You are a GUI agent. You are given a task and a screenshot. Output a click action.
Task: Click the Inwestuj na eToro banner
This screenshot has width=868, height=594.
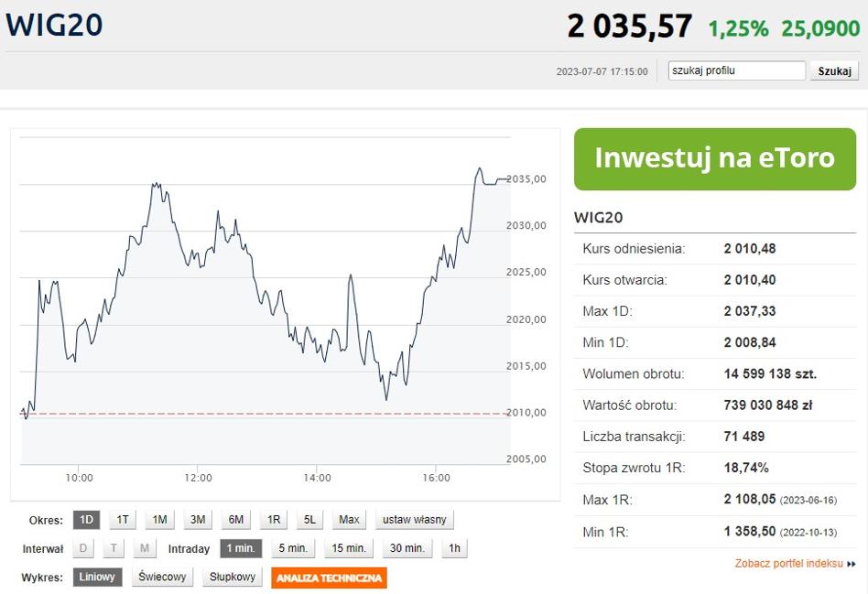pos(715,159)
